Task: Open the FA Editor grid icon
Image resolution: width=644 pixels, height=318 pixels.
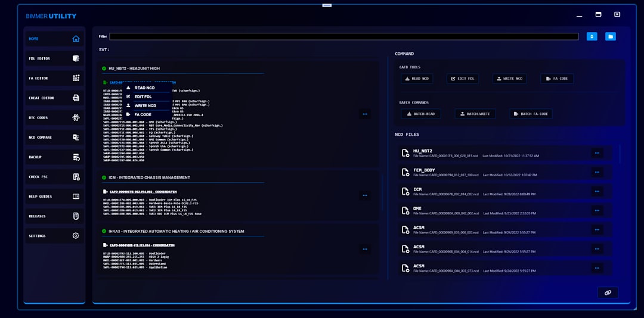Action: point(76,78)
